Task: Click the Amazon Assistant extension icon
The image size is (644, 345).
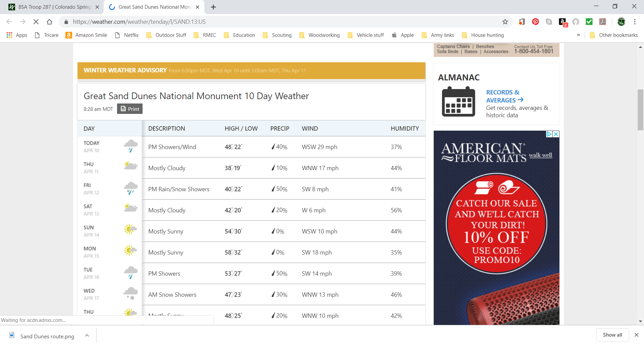Action: 562,22
